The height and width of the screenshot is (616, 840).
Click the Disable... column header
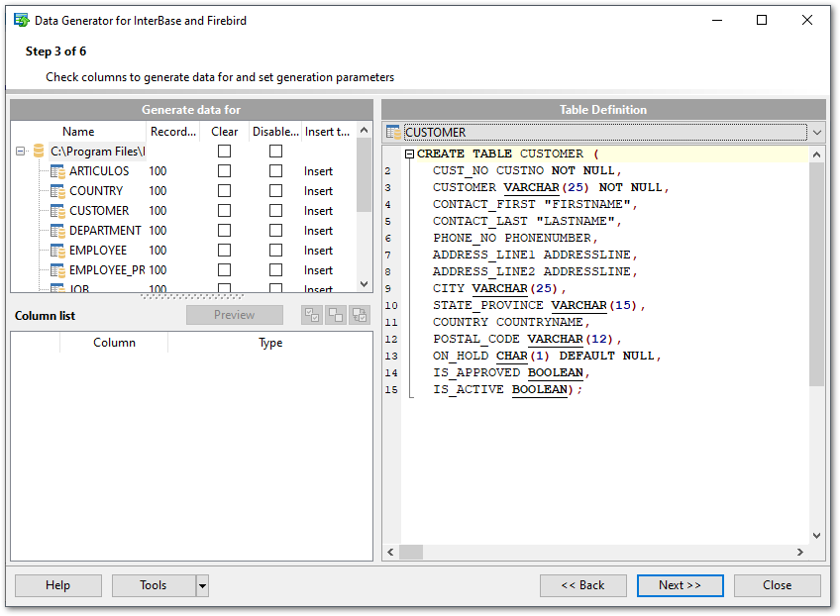pos(275,132)
